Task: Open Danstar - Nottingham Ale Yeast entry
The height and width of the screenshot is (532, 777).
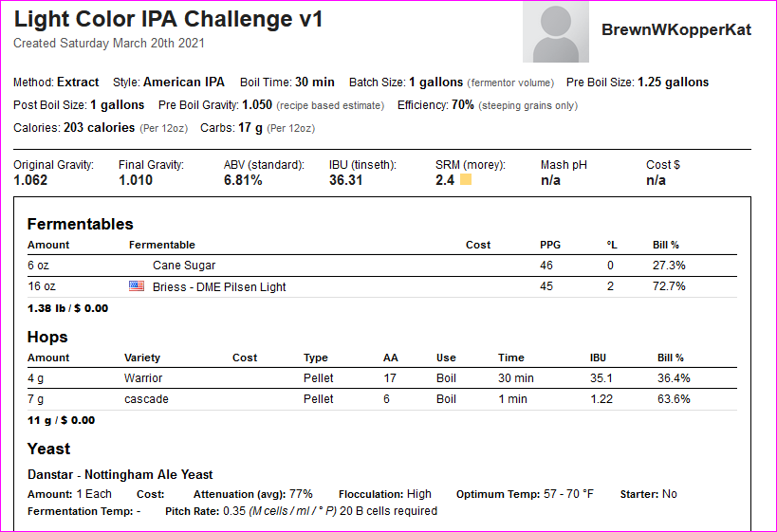Action: [x=120, y=474]
